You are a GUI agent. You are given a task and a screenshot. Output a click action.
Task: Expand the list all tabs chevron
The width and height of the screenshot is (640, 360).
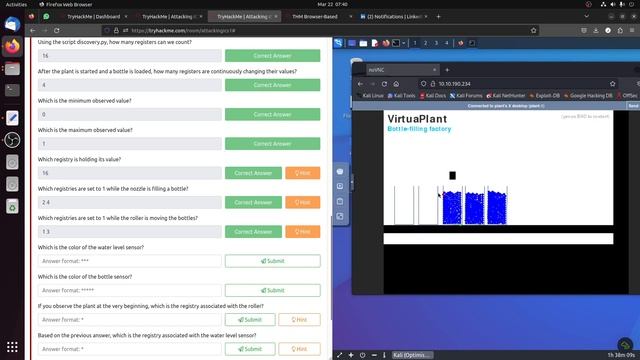587,17
